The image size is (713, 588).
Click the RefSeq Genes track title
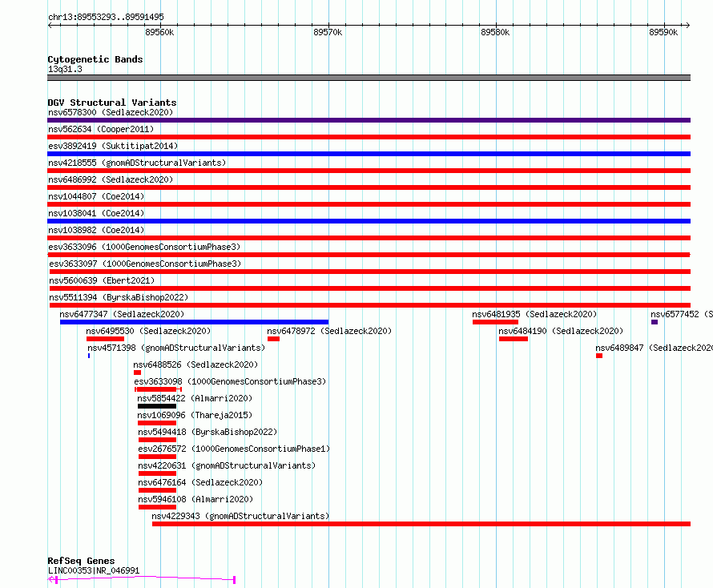pyautogui.click(x=81, y=561)
